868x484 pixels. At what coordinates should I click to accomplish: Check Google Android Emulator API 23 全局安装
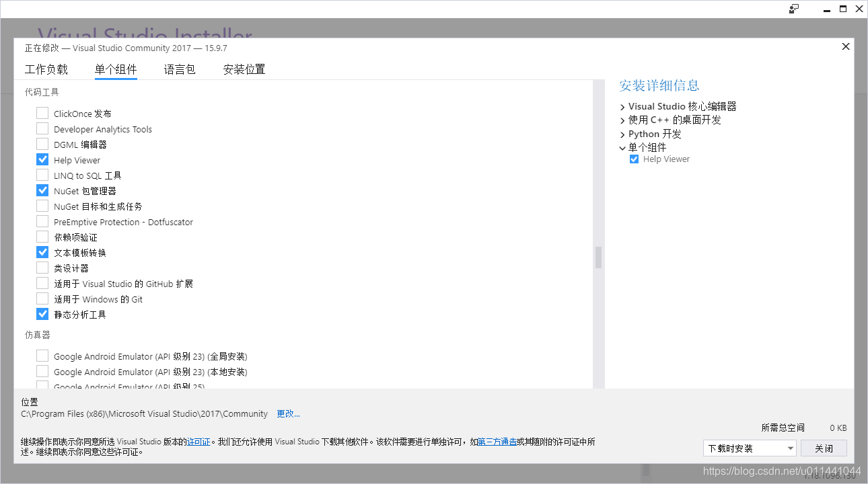point(42,356)
